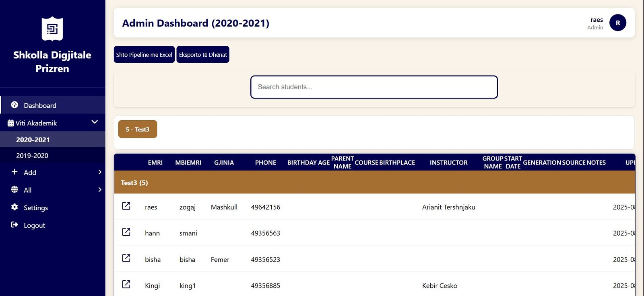Screen dimensions: 644x296
Task: Open hann smani's record with the link icon
Action: tap(126, 232)
